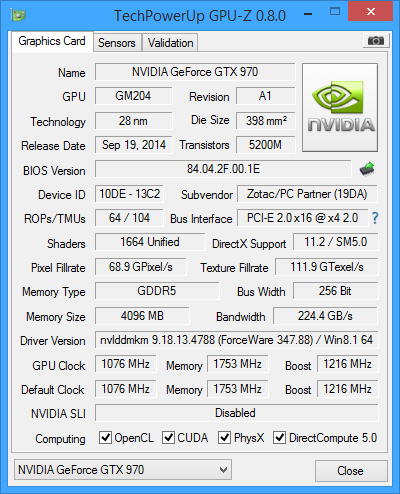400x494 pixels.
Task: Click the Bus Interface question mark
Action: (375, 218)
